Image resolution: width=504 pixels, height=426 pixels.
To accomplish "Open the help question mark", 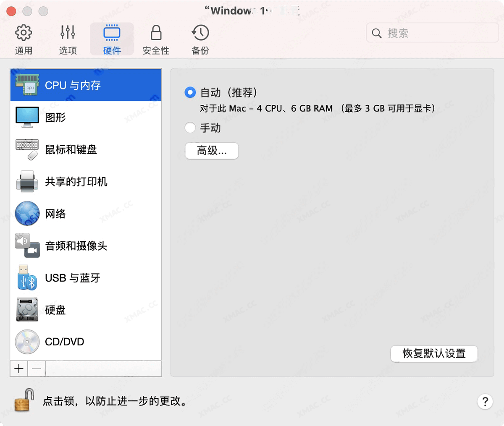I will tap(485, 402).
